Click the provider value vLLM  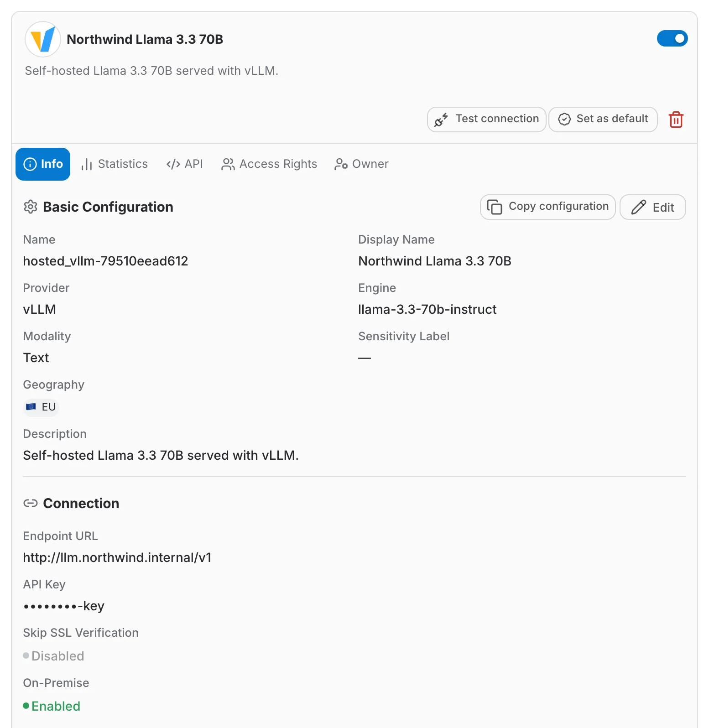tap(39, 309)
